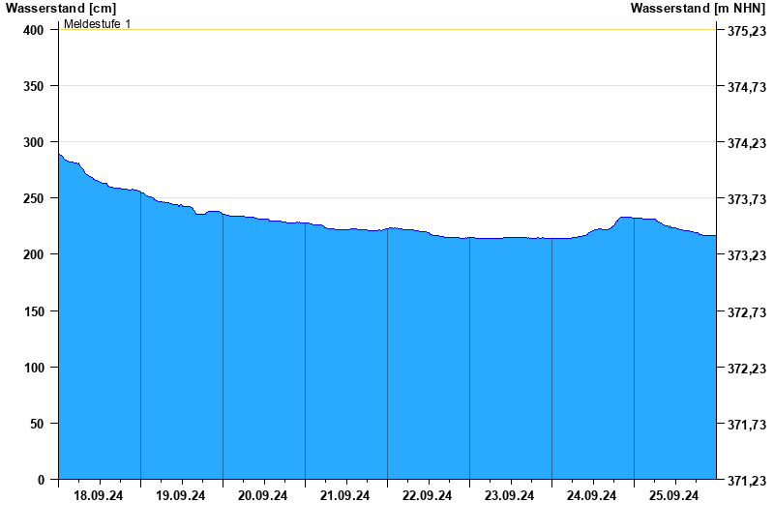Click the 0 tick on left axis
This screenshot has width=774, height=532.
[x=42, y=480]
